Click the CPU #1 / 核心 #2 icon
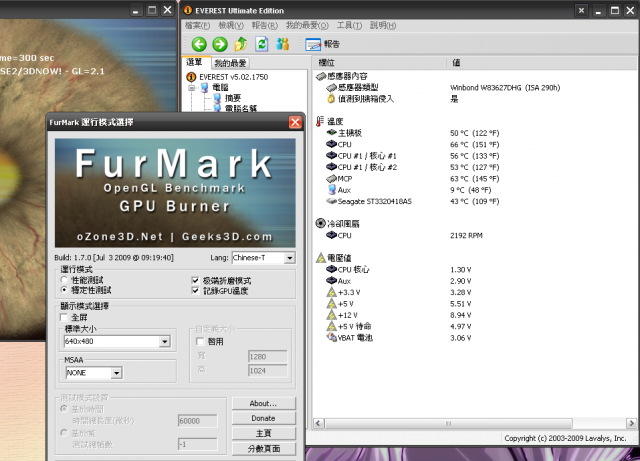This screenshot has width=640, height=461. (x=331, y=167)
